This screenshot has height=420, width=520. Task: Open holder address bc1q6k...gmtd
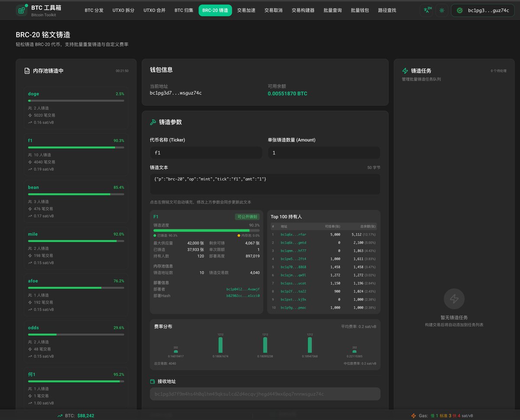tap(293, 243)
